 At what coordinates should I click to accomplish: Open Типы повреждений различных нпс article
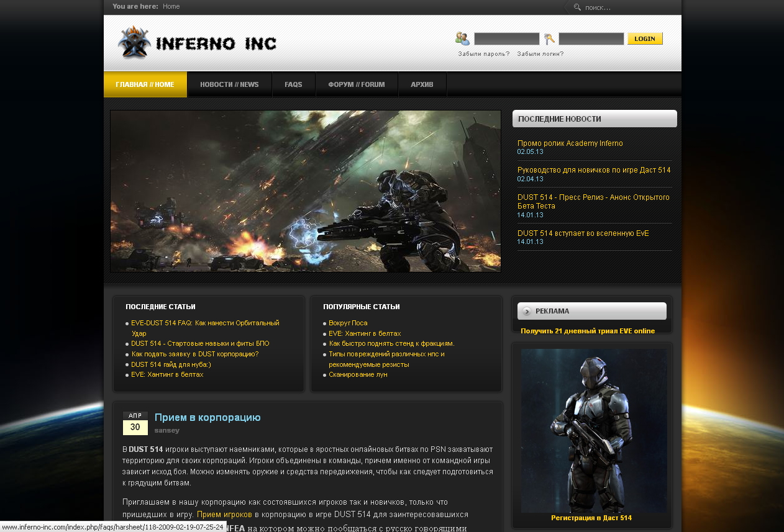[x=386, y=359]
